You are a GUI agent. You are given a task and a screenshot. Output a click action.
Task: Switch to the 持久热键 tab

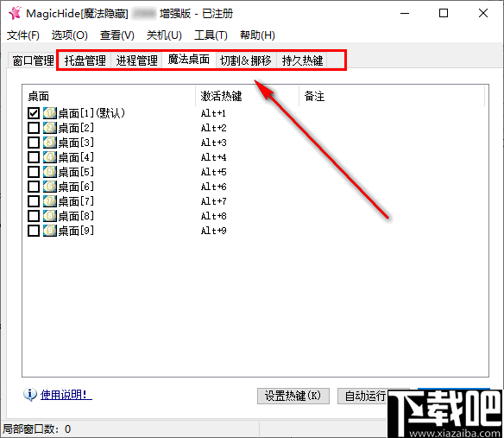coord(302,60)
